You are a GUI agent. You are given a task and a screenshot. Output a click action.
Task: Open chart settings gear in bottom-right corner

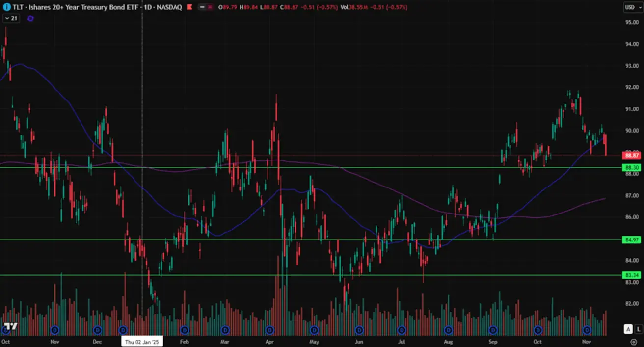coord(633,342)
